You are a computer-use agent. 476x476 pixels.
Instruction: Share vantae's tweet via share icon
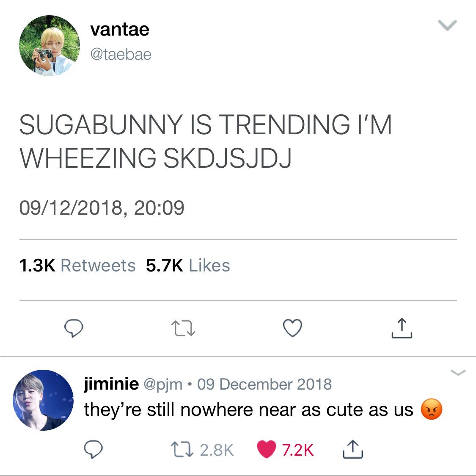pyautogui.click(x=402, y=328)
